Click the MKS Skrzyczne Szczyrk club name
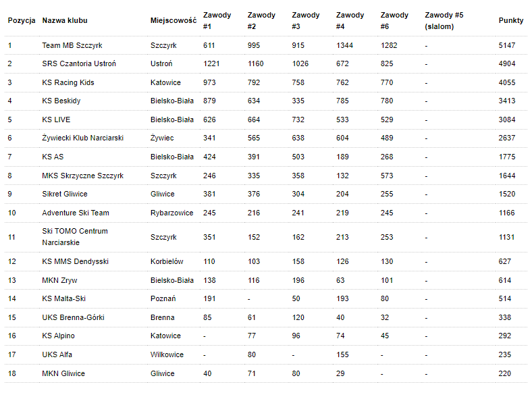This screenshot has width=532, height=397. click(82, 176)
